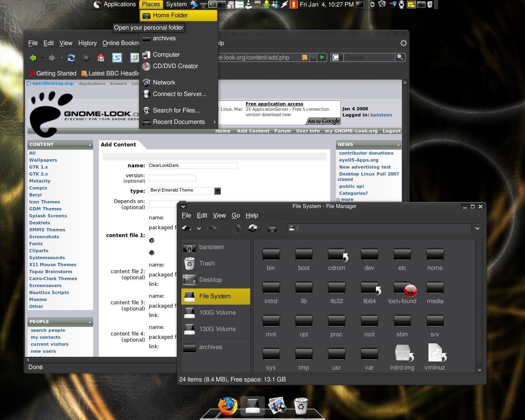The image size is (525, 420).
Task: Open the bin folder
Action: click(271, 260)
